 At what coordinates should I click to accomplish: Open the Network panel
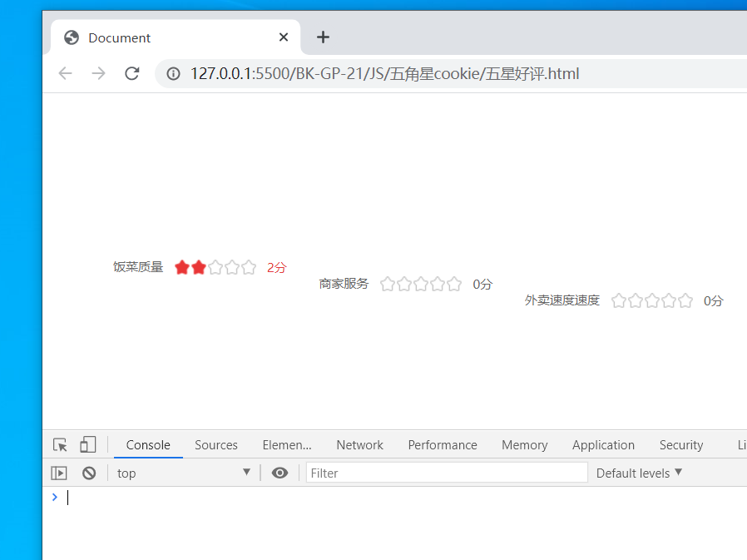coord(359,444)
